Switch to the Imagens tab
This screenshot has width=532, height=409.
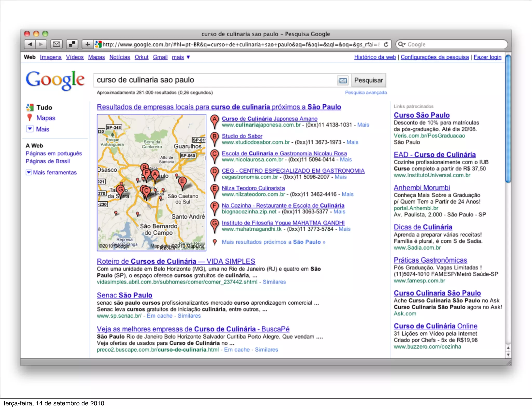click(50, 57)
